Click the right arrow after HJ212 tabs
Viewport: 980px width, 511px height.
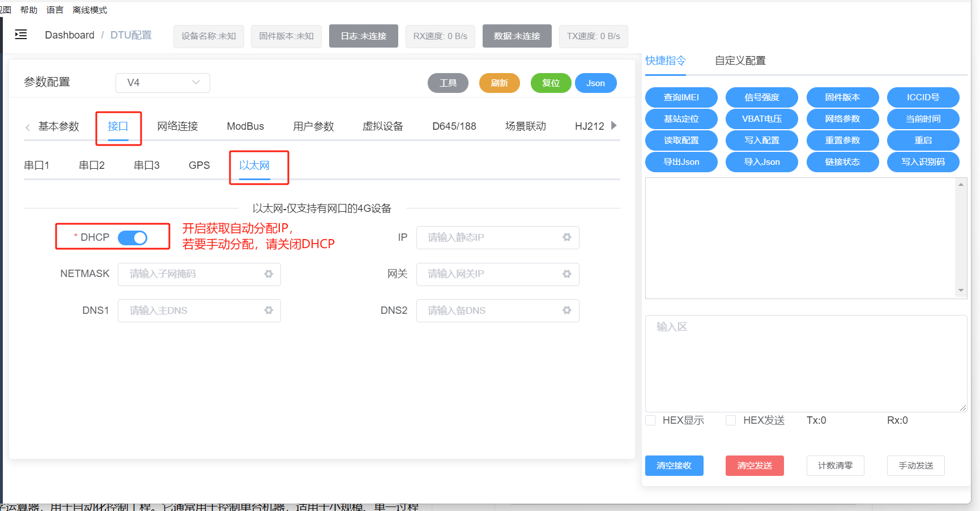tap(615, 125)
